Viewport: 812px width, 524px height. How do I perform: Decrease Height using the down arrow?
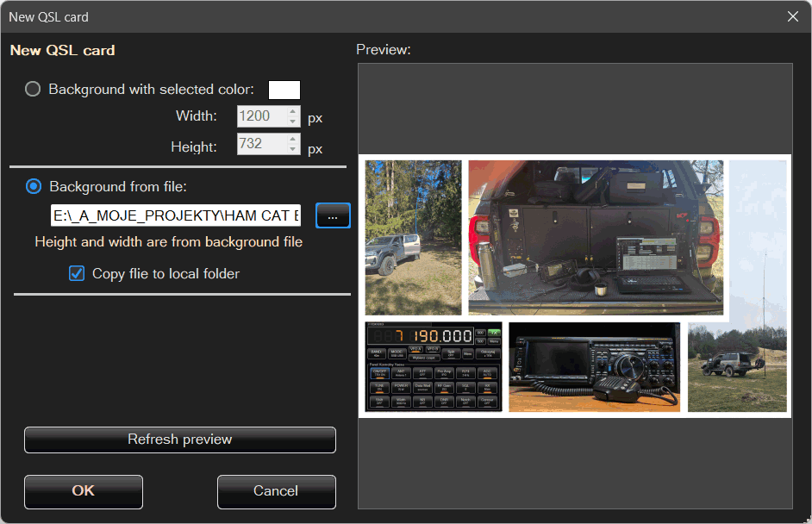click(293, 149)
